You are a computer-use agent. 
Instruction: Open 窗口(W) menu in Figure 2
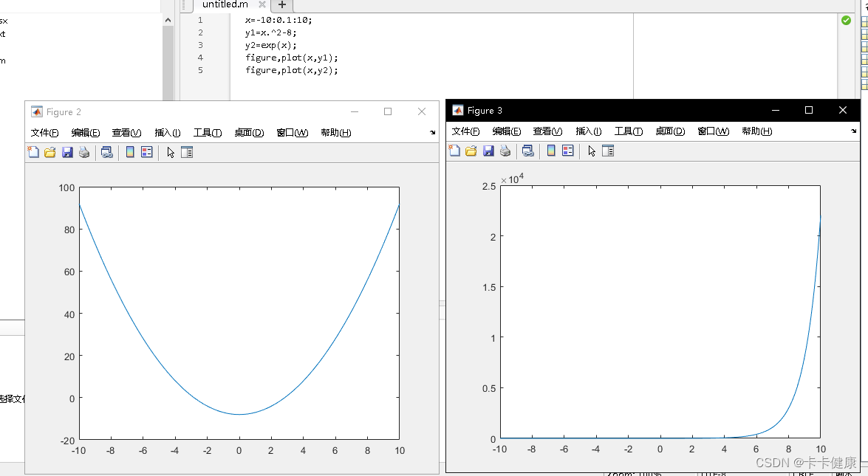click(292, 133)
